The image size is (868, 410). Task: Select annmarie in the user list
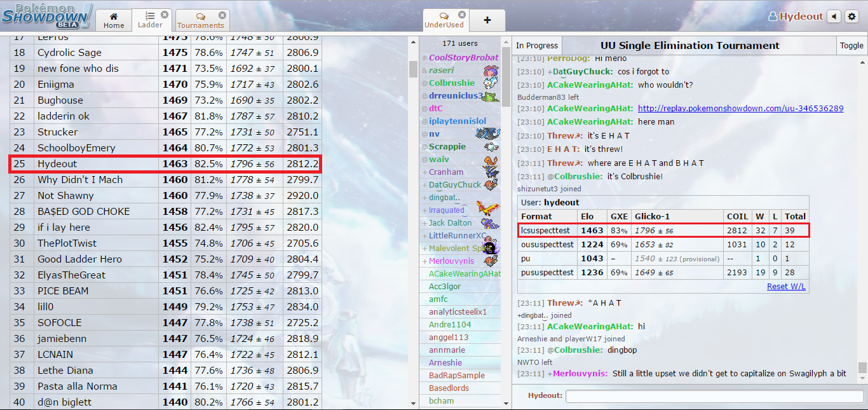(x=459, y=350)
